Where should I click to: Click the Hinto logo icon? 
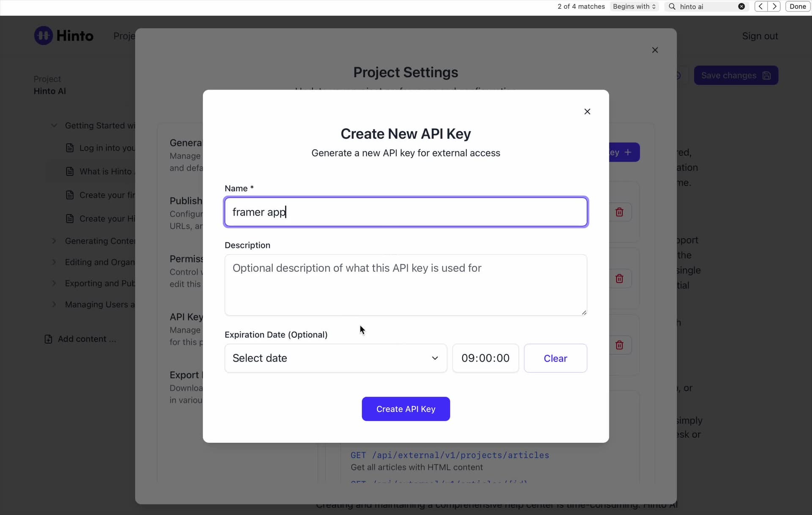44,36
